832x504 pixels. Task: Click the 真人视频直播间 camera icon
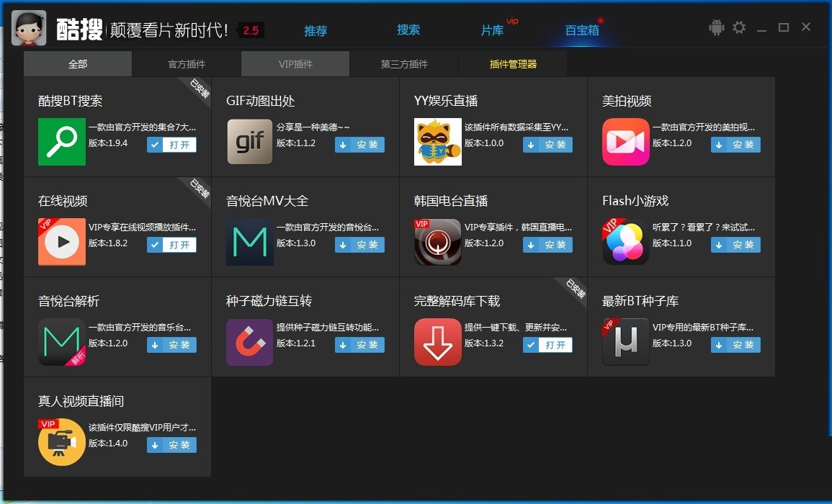click(x=62, y=442)
